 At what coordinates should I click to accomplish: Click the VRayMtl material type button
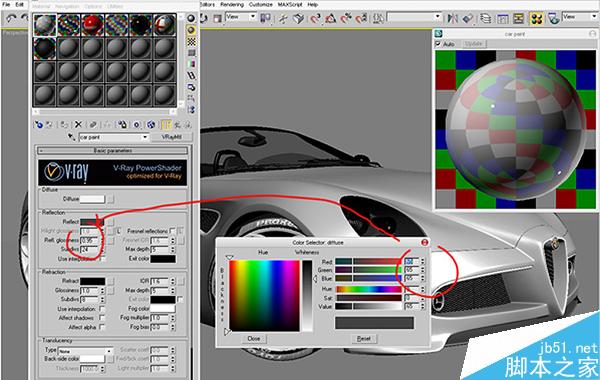(x=171, y=137)
